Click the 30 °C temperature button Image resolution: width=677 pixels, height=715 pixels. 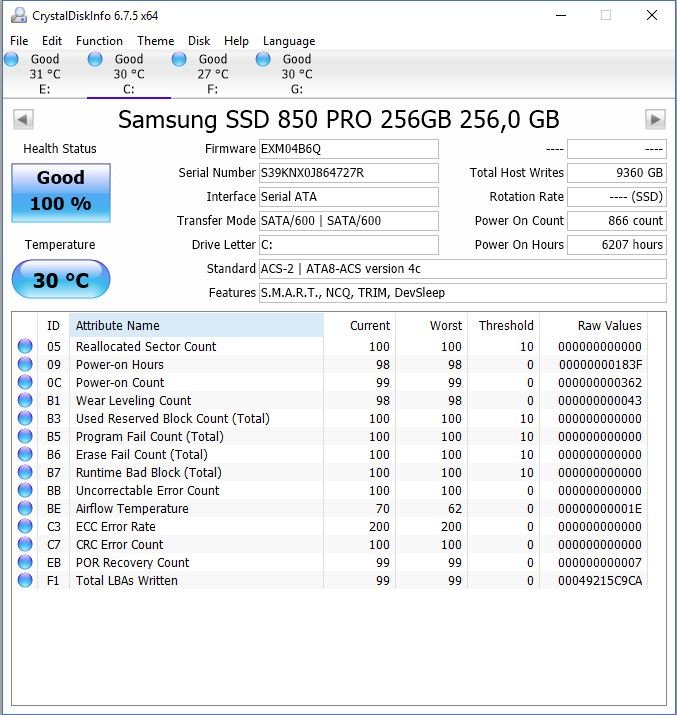click(x=61, y=279)
